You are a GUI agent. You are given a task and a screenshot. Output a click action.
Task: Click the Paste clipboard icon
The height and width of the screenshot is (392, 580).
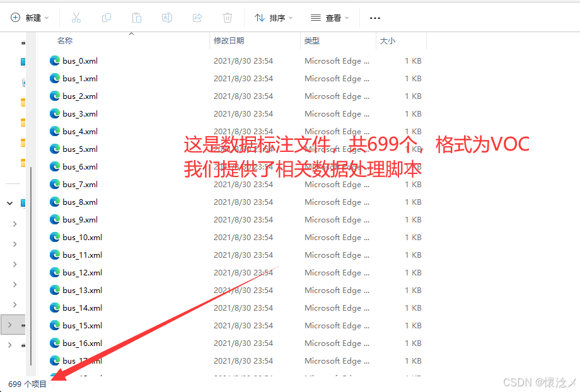point(137,18)
